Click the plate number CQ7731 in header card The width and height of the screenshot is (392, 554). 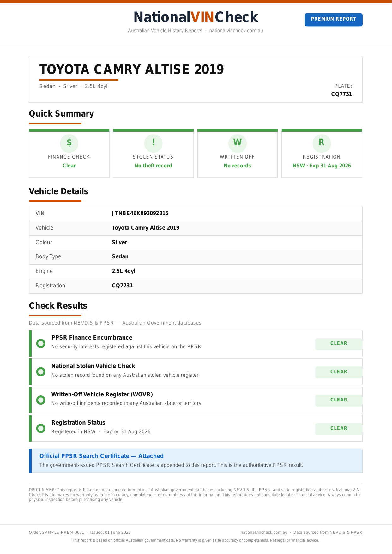(341, 94)
